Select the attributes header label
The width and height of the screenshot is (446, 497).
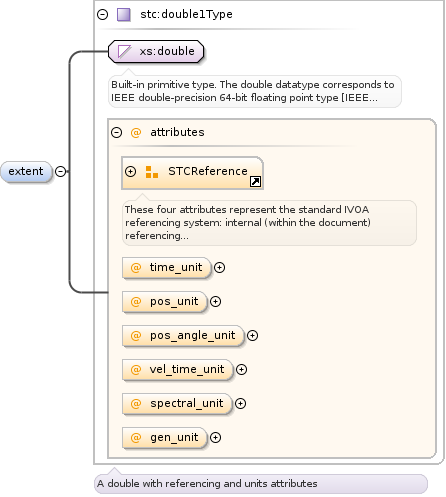(177, 132)
